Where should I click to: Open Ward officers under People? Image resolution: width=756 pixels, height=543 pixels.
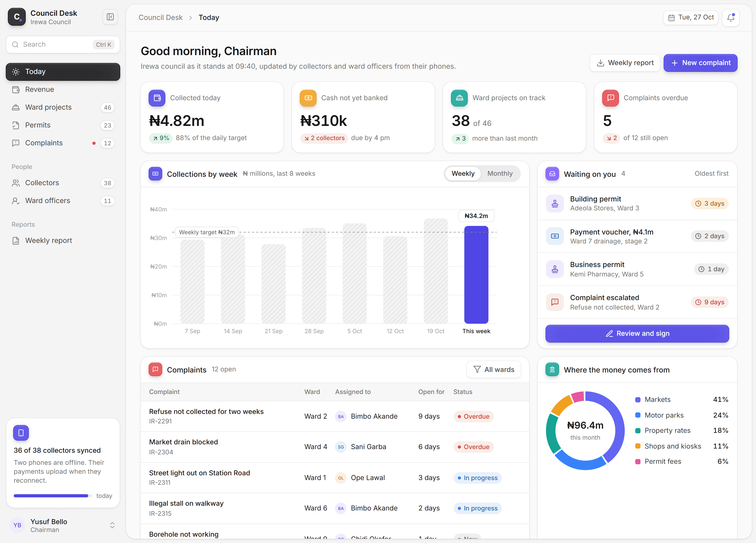tap(63, 201)
